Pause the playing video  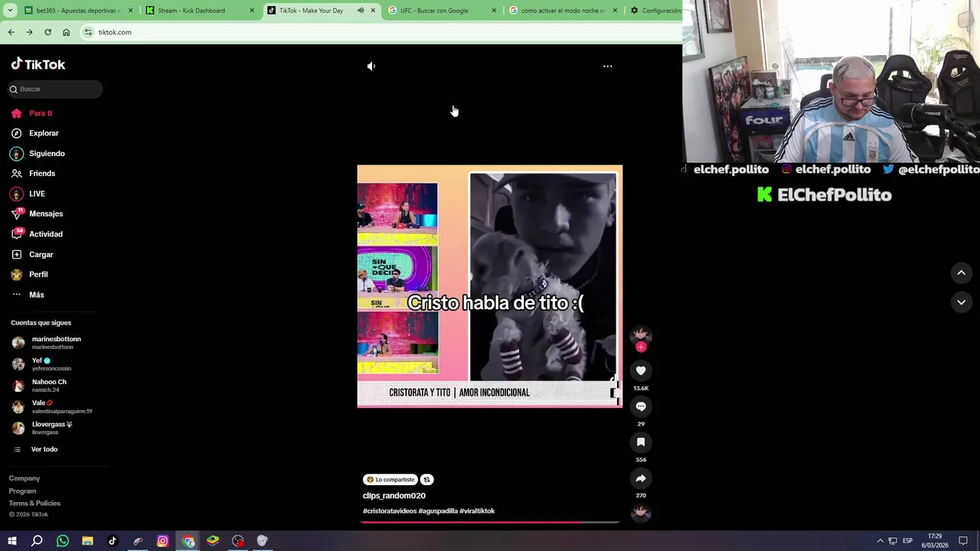pyautogui.click(x=490, y=286)
